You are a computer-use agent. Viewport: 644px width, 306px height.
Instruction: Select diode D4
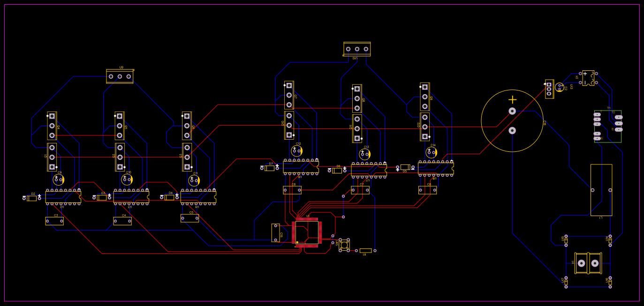(169, 197)
